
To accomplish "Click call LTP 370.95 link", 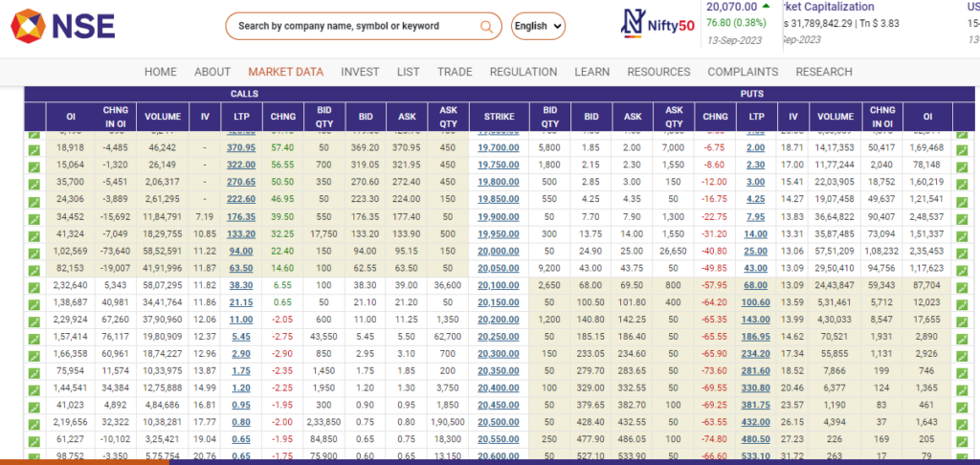I will [240, 147].
